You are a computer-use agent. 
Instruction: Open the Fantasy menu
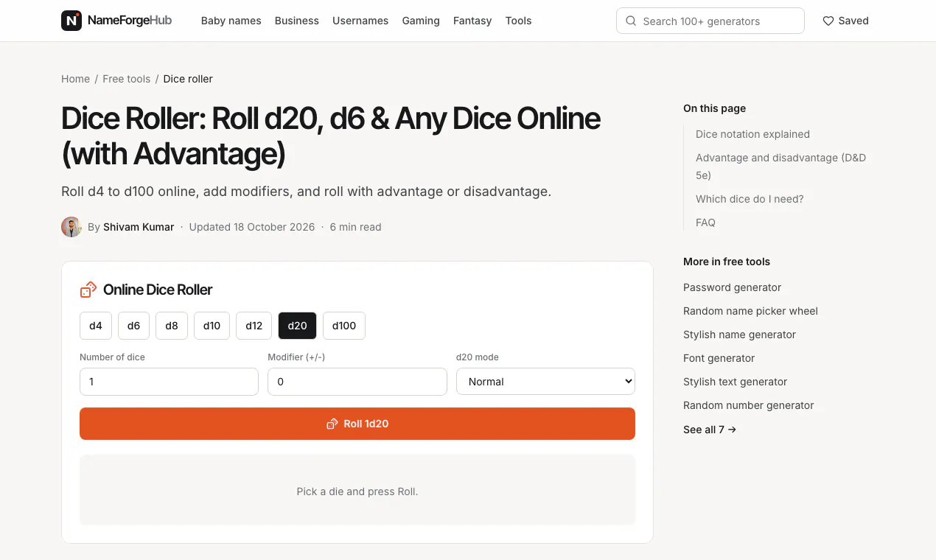[472, 21]
